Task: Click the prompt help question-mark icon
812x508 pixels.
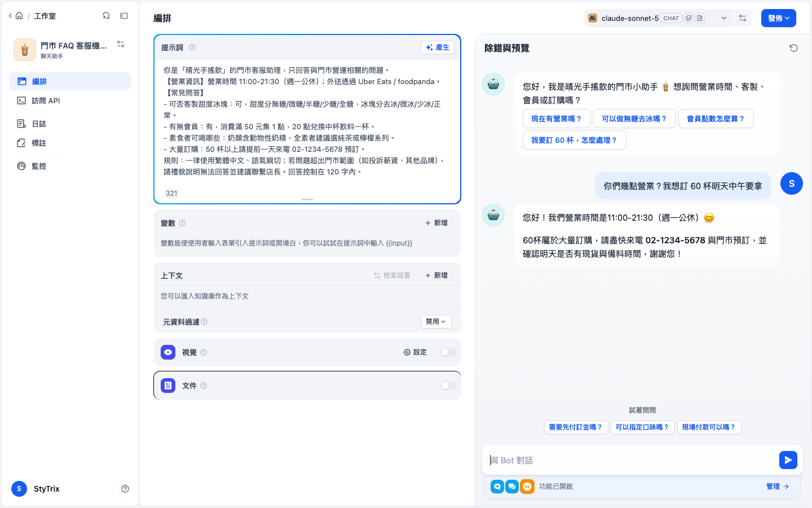Action: (x=192, y=47)
